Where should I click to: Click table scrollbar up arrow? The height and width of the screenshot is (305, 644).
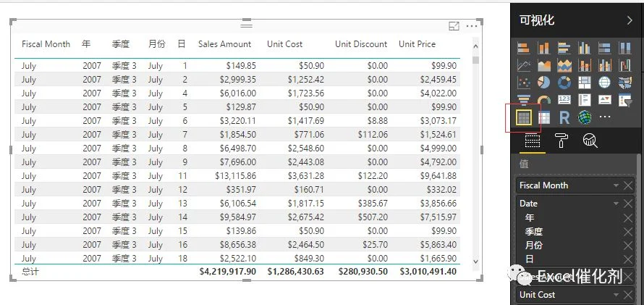coord(475,46)
